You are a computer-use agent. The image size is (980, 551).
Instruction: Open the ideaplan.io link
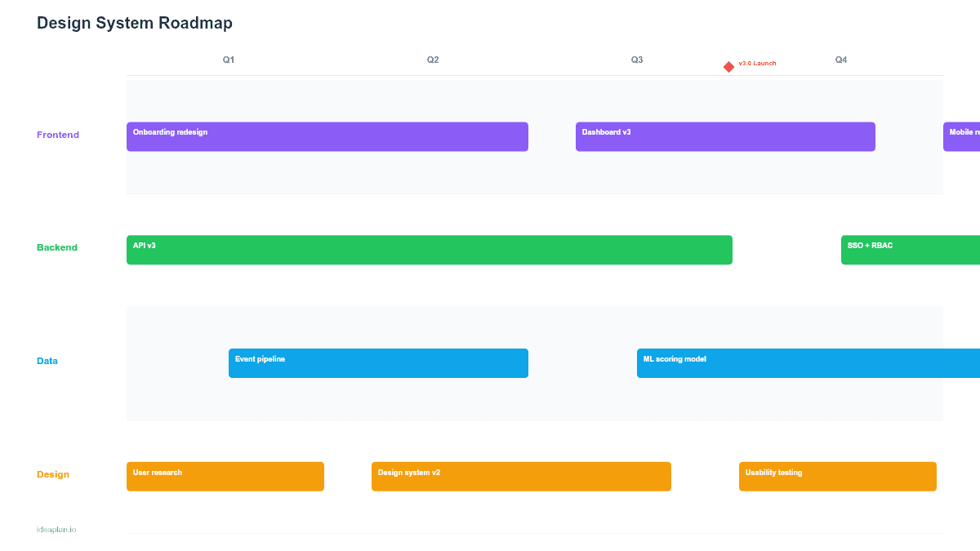click(56, 529)
